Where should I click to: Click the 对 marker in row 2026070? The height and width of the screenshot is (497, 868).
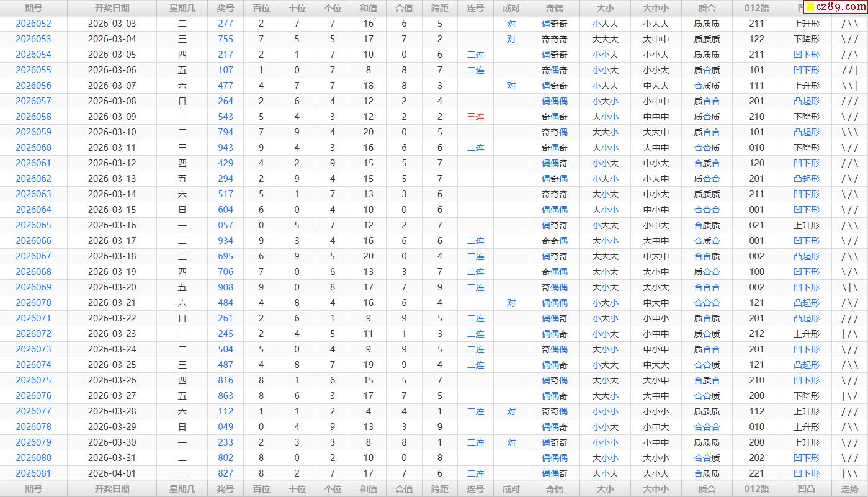(511, 303)
